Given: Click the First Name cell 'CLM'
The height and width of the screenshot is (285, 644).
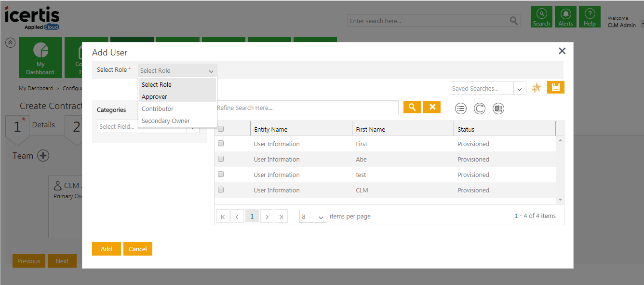Looking at the screenshot, I should 362,190.
